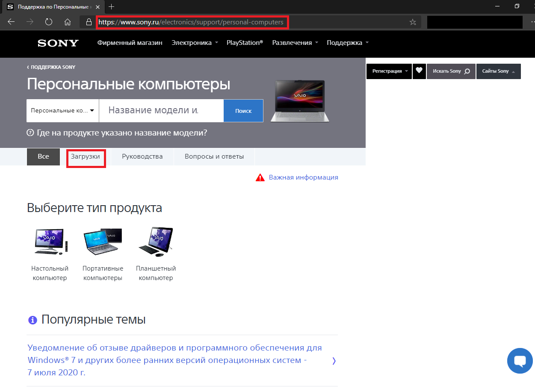Select Планшетный компьютер product image
535x392 pixels.
click(156, 242)
